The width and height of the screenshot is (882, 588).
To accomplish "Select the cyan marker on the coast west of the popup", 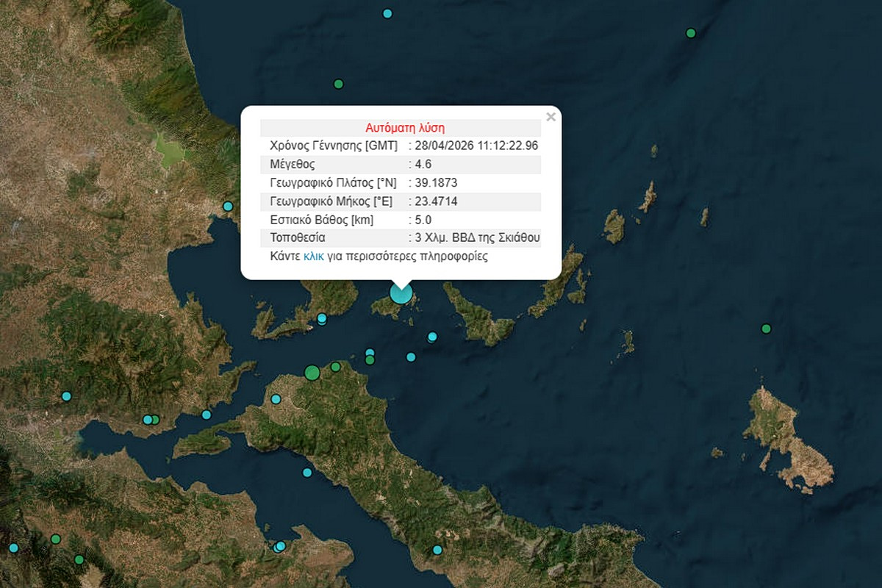I will point(228,207).
